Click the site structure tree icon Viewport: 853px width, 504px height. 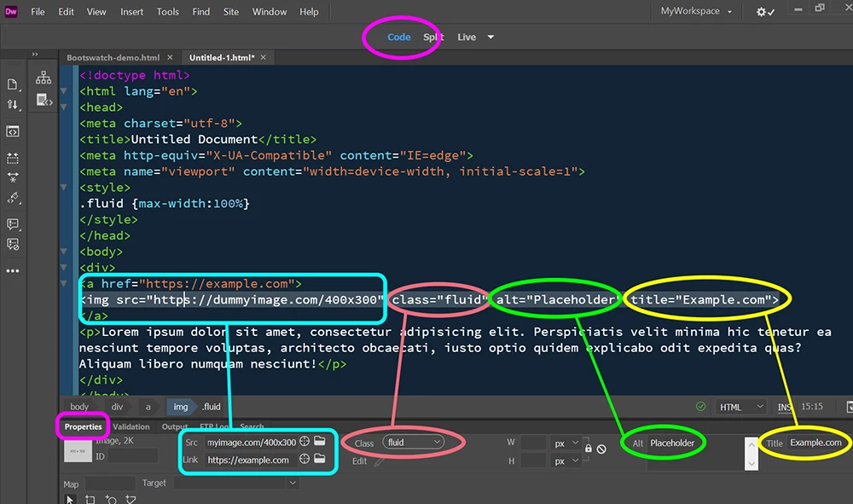(x=44, y=78)
